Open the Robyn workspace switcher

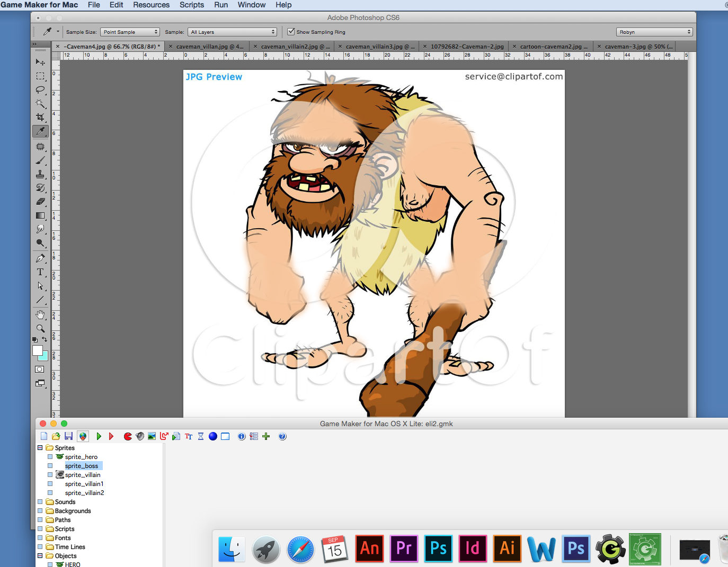tap(654, 32)
